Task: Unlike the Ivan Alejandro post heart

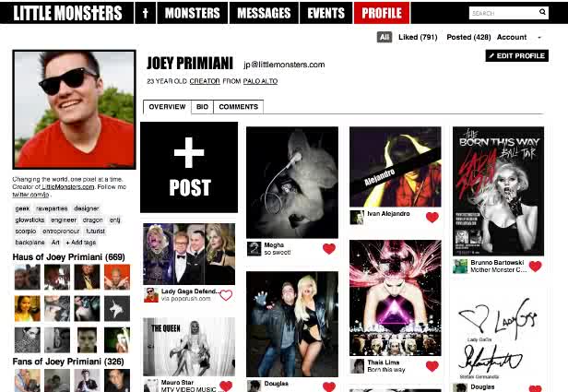Action: 432,218
